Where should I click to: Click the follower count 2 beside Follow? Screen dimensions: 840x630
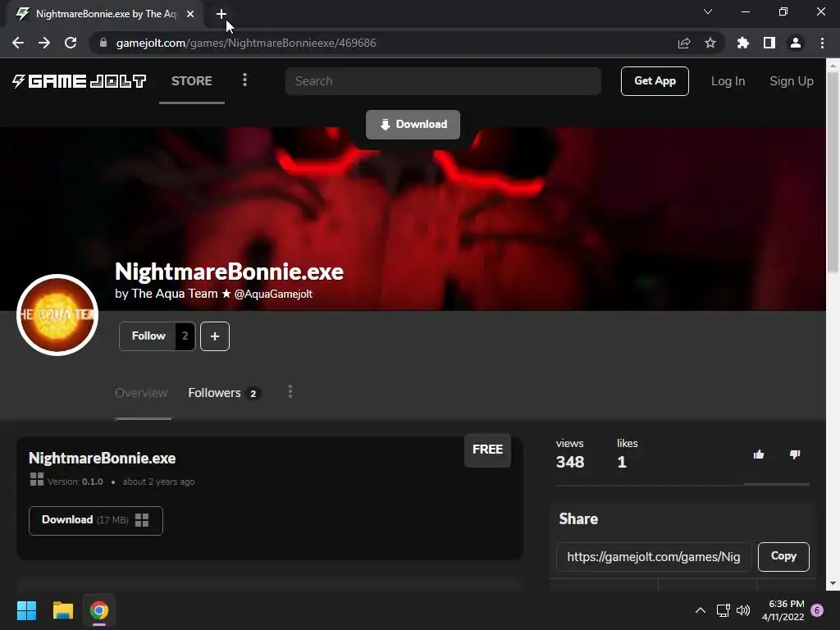coord(185,336)
